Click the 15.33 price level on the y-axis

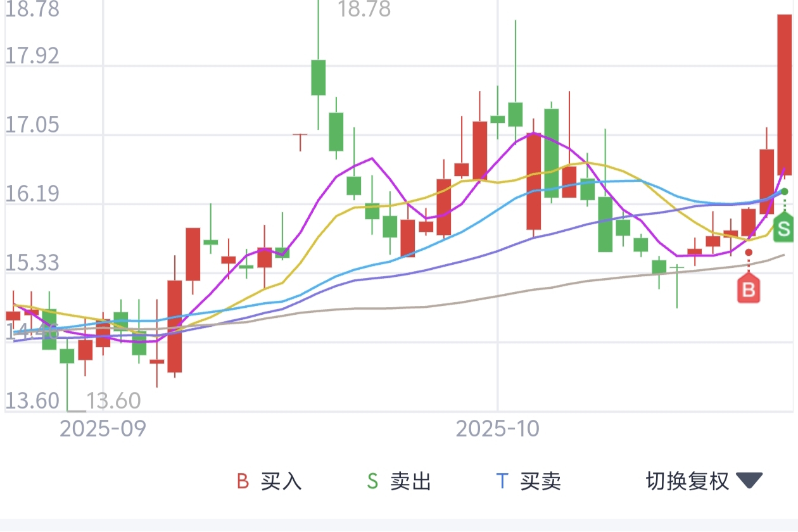click(x=32, y=263)
